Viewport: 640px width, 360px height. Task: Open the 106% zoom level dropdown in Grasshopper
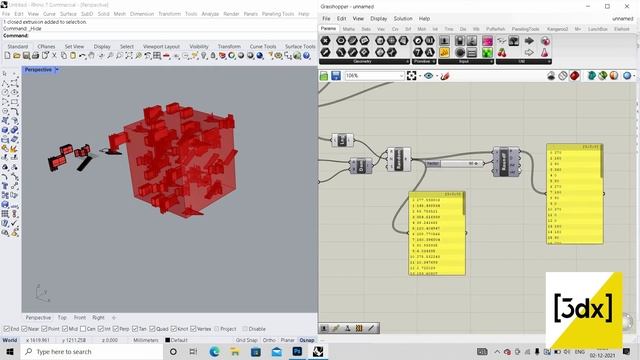click(x=401, y=76)
